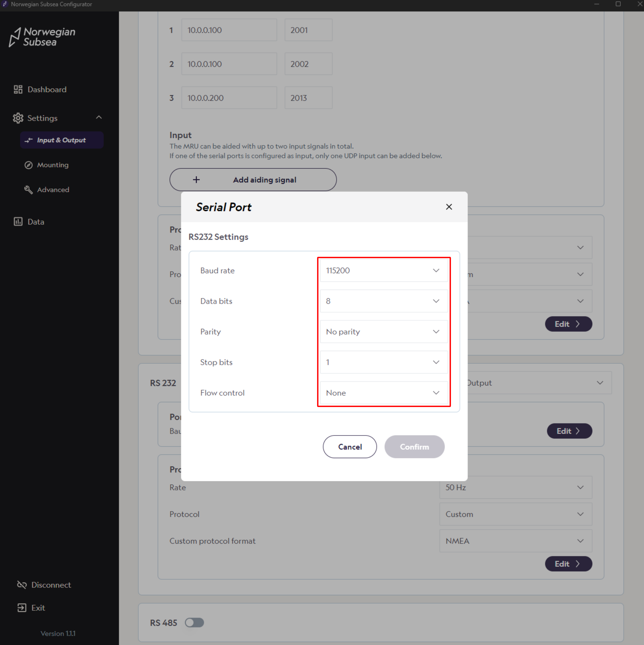Click the Mounting compass icon
This screenshot has height=645, width=644.
point(29,165)
